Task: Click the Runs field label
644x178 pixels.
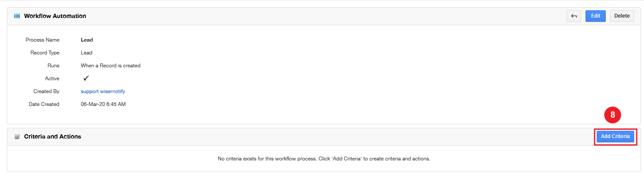Action: (x=53, y=66)
